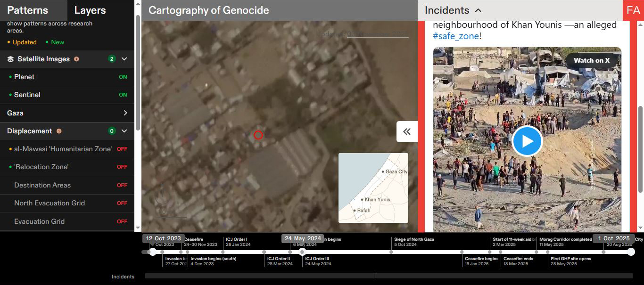Click the 24 May 2024 timeline handle
This screenshot has width=644, height=285.
[x=302, y=252]
